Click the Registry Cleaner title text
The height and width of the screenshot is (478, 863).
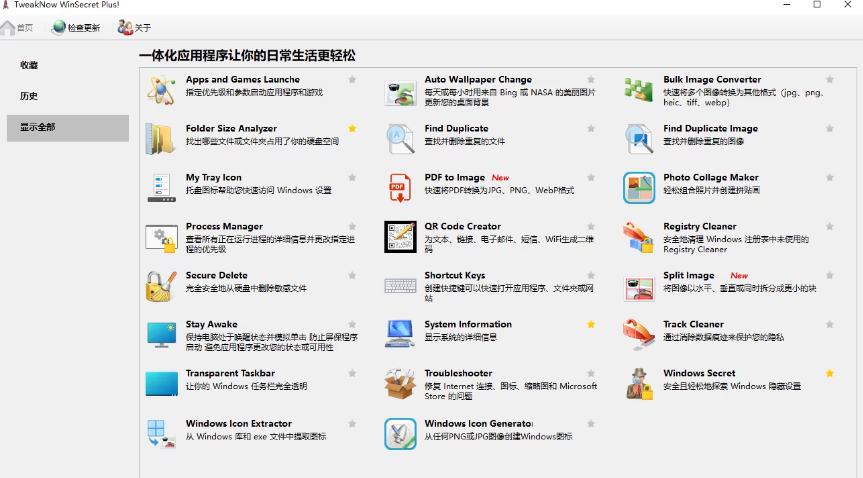[700, 226]
